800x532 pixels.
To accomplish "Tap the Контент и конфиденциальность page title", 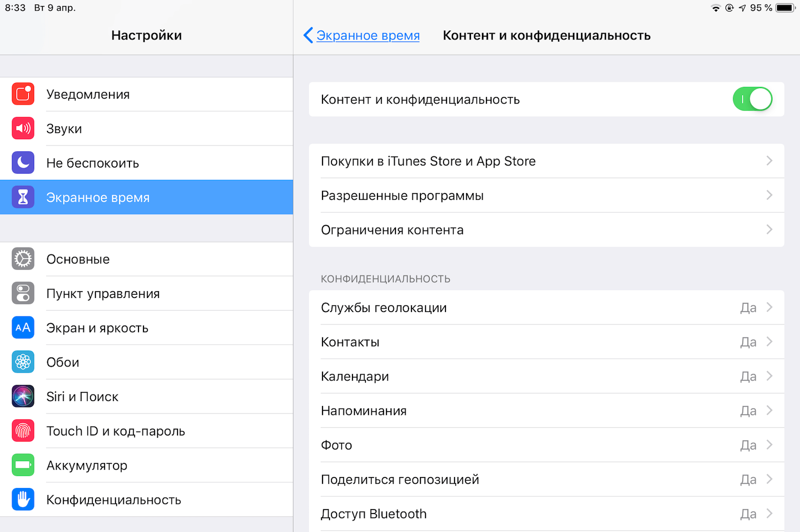I will [x=546, y=35].
